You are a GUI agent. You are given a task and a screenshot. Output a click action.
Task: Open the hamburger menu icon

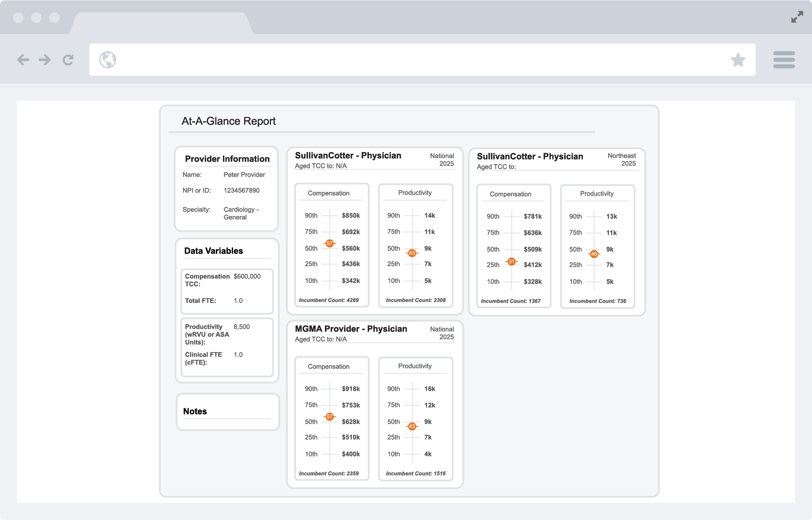pyautogui.click(x=784, y=59)
